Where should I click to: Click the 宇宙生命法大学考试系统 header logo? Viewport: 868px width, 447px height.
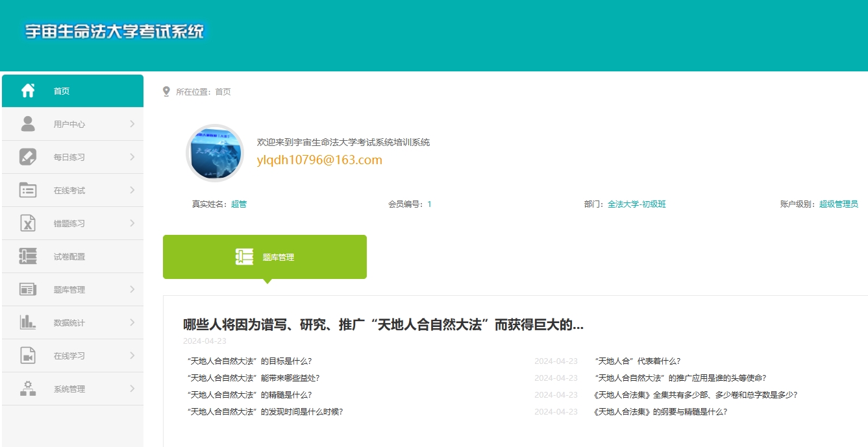114,31
